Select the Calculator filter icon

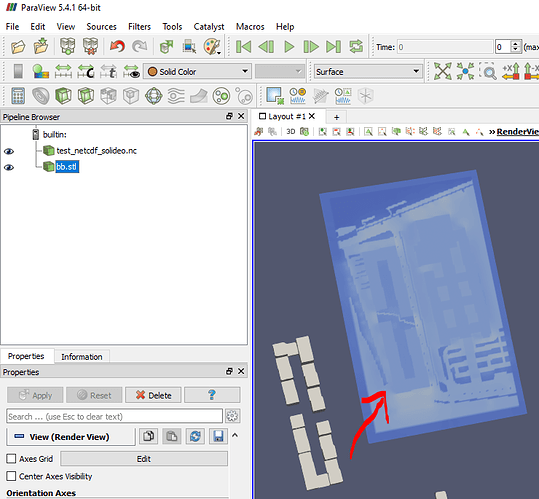18,96
